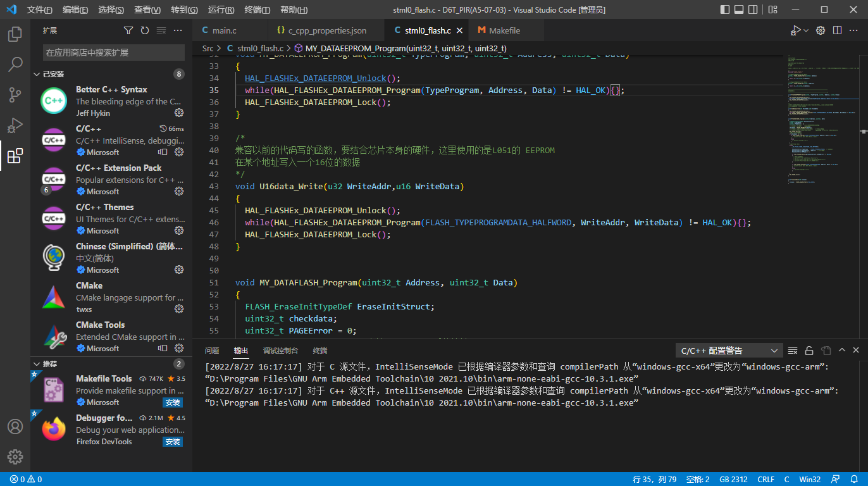Clear the output panel
868x486 pixels.
(x=793, y=351)
